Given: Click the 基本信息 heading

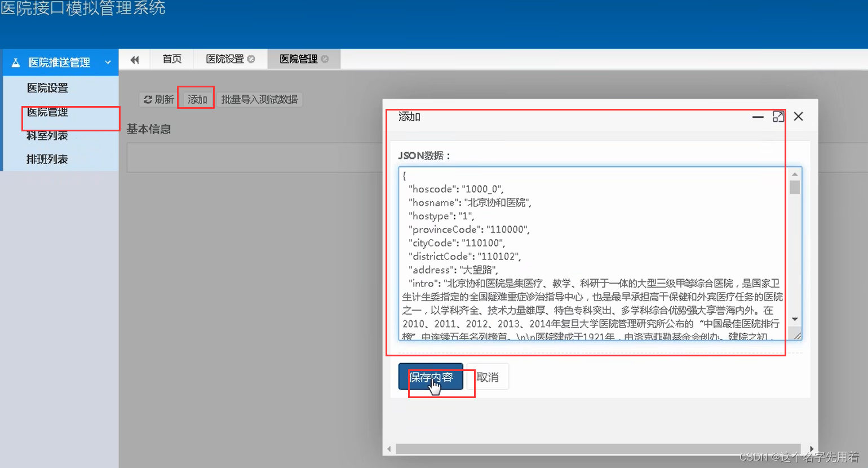Looking at the screenshot, I should [x=149, y=129].
